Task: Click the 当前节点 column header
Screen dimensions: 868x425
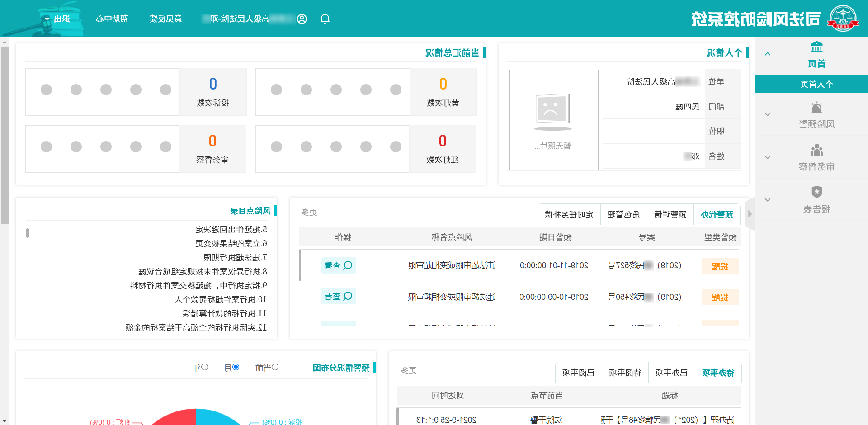Action: point(547,395)
